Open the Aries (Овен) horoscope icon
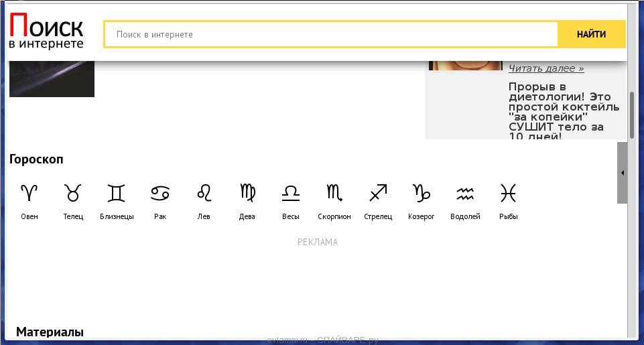 pos(29,194)
